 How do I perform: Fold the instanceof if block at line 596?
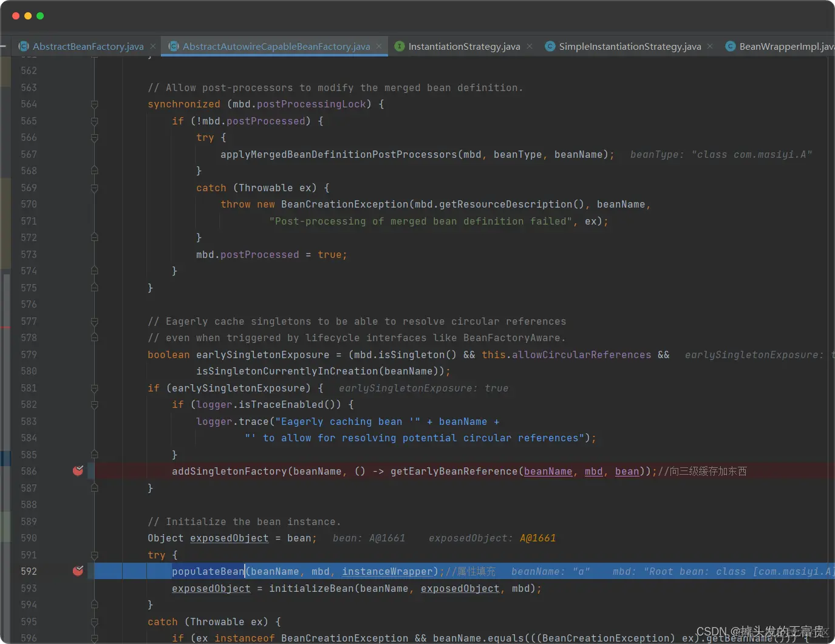click(94, 639)
